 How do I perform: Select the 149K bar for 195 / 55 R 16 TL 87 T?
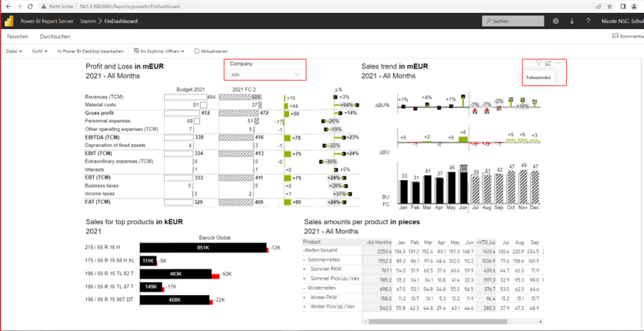[151, 287]
